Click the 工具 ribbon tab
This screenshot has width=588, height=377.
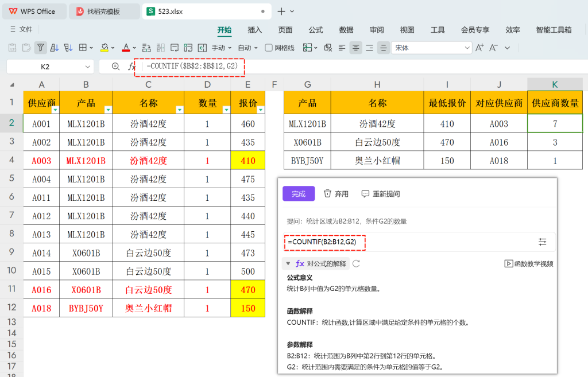pos(437,30)
